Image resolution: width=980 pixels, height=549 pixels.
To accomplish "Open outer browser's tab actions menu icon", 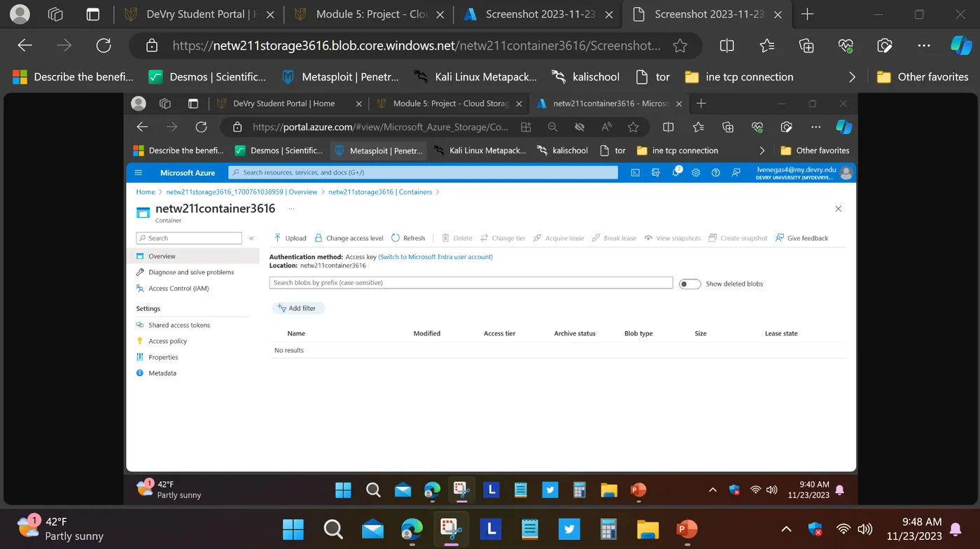I will pos(92,14).
